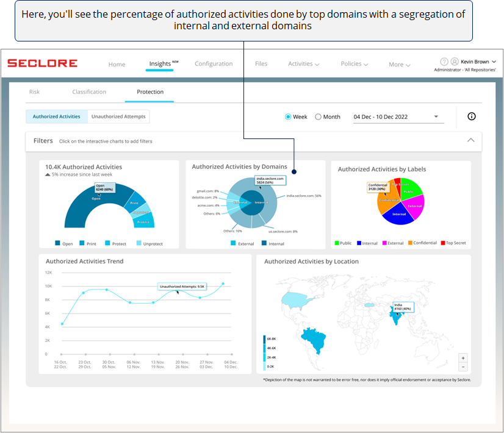Select the Week radio button
Image resolution: width=504 pixels, height=433 pixels.
(x=288, y=117)
